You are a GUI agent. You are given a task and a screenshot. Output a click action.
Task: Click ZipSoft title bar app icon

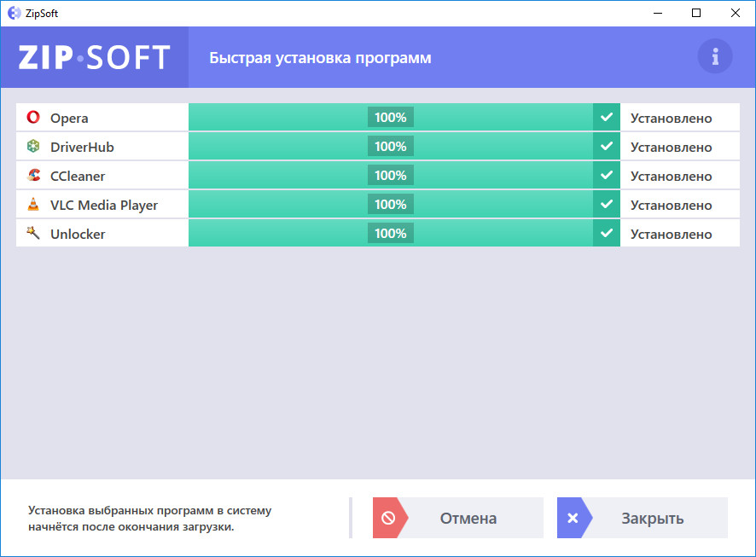coord(15,13)
